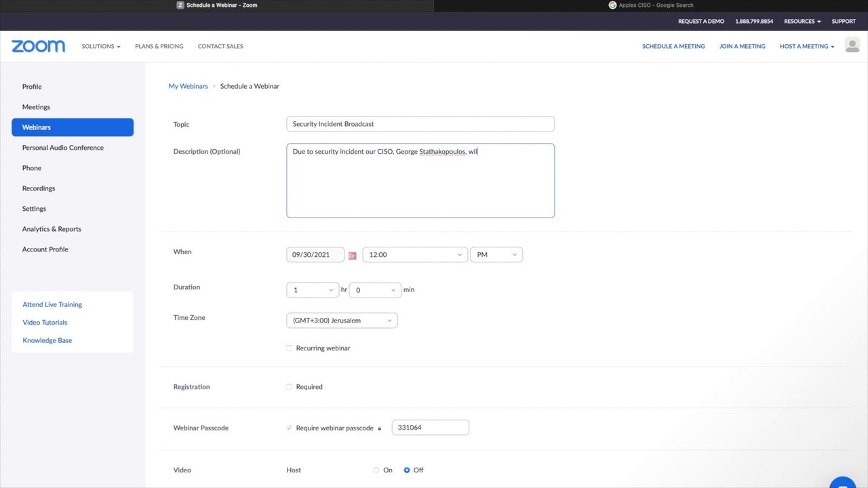Screen dimensions: 868x488
Task: Open the duration minutes dropdown
Action: tap(375, 290)
